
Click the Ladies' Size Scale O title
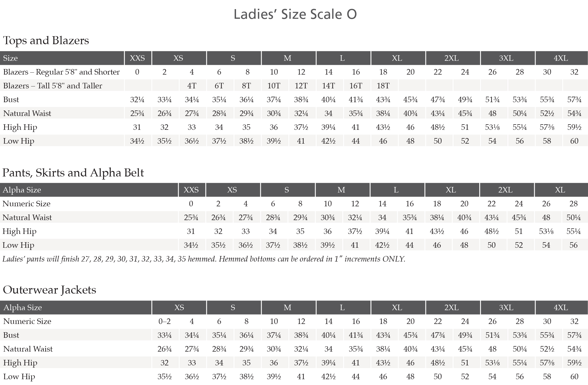pos(295,14)
